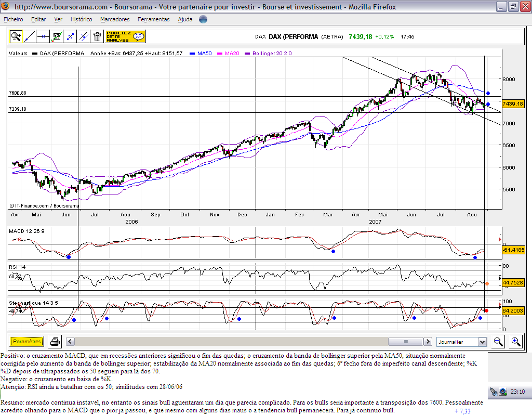Click the Firefox logo in title bar
Viewport: 532px width, 416px height.
point(5,6)
